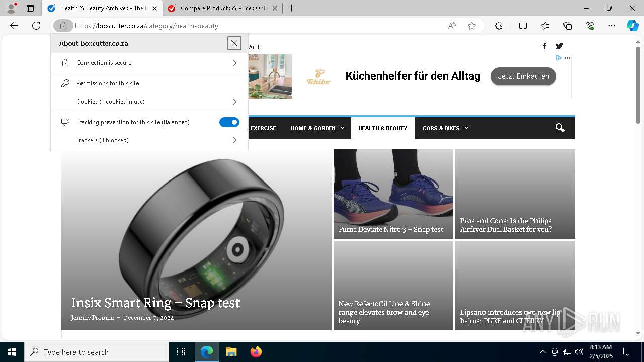Screen dimensions: 644x362
Task: Open the RefectoCil Line & Shine article
Action: [384, 312]
